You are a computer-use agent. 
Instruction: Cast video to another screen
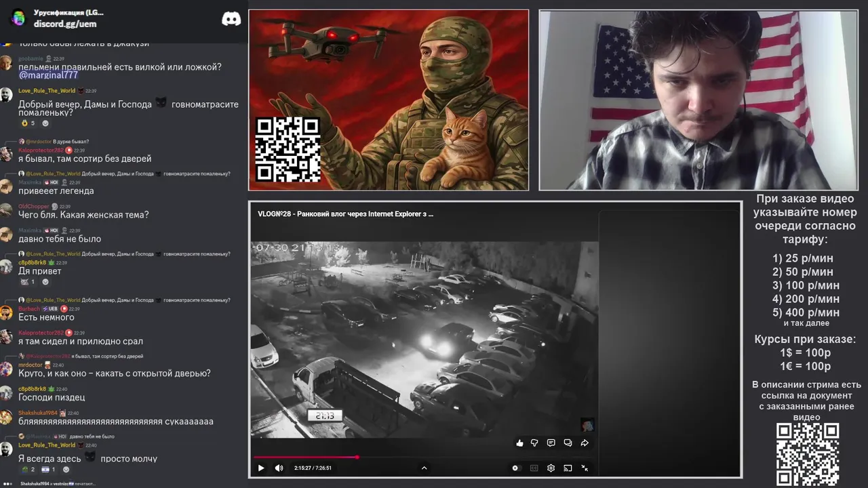click(568, 468)
